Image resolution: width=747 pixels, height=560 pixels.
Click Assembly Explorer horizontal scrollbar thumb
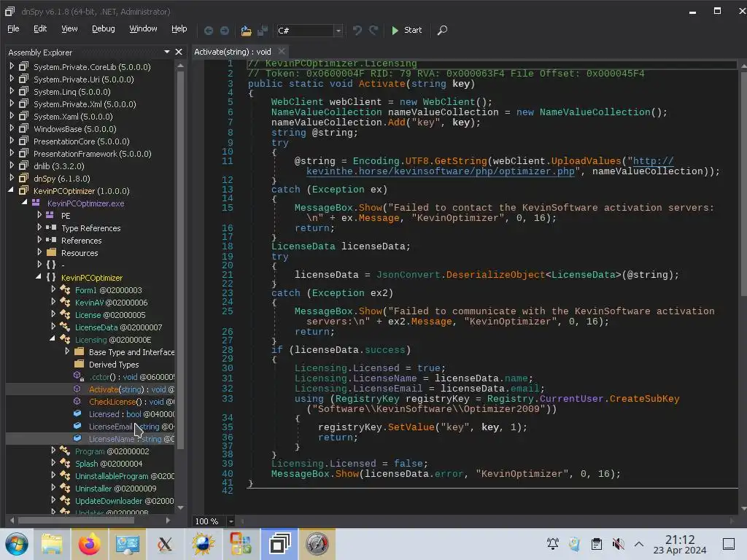coord(75,520)
